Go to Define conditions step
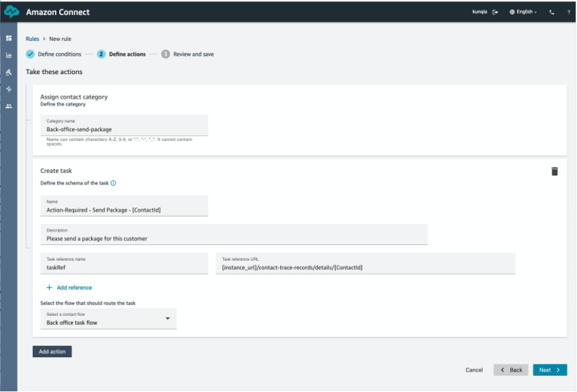This screenshot has height=392, width=577. (60, 54)
